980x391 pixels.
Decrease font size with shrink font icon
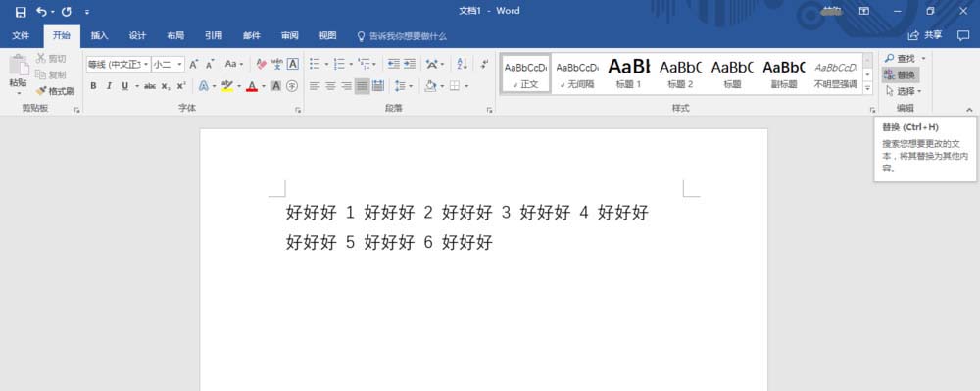pyautogui.click(x=210, y=64)
